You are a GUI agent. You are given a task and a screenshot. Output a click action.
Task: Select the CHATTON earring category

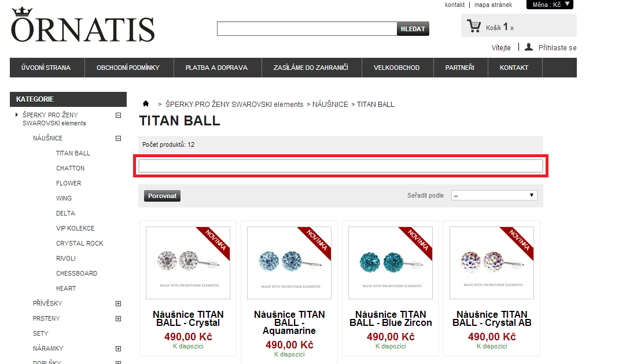70,168
